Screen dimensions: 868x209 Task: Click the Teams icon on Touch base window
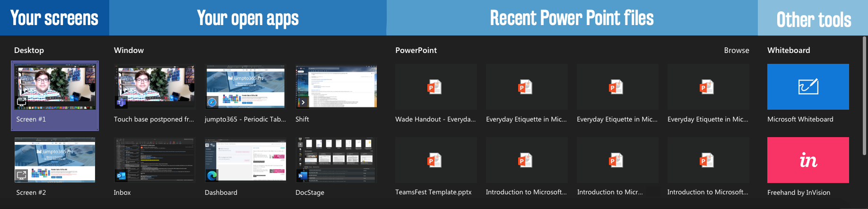click(121, 103)
